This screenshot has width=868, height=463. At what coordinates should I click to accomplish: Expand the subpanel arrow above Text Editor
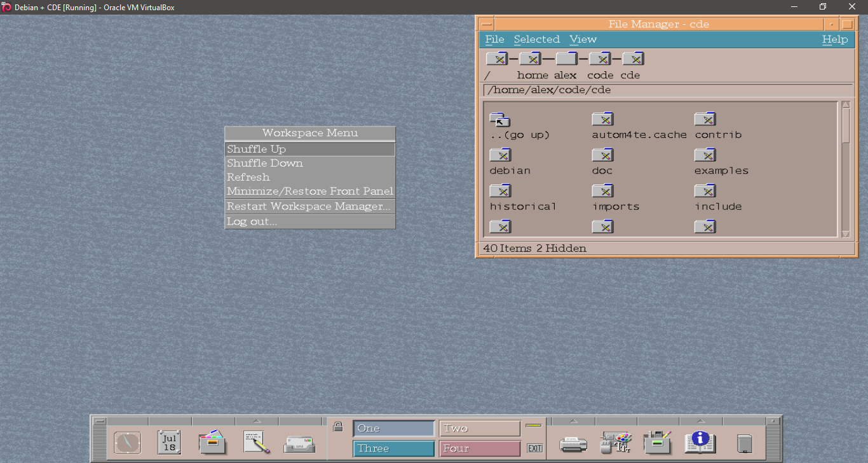pyautogui.click(x=256, y=421)
